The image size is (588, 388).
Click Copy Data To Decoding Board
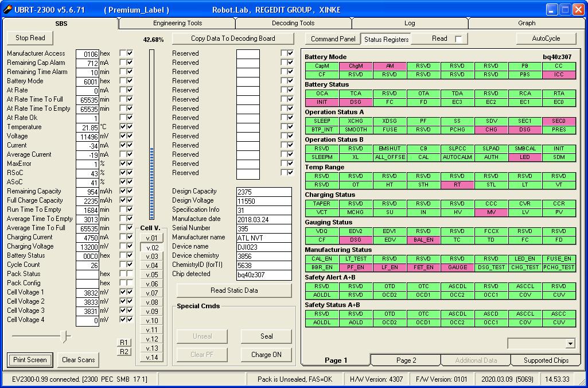pyautogui.click(x=233, y=38)
